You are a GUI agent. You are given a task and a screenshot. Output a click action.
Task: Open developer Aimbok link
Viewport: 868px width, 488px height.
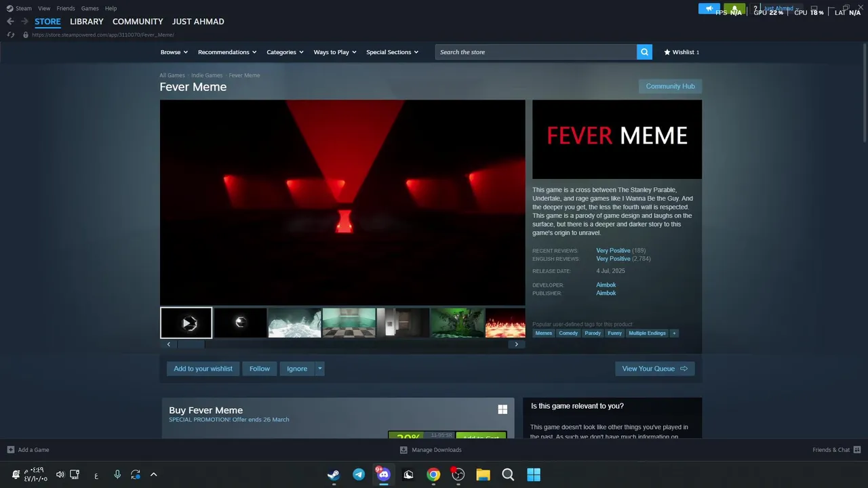(606, 285)
